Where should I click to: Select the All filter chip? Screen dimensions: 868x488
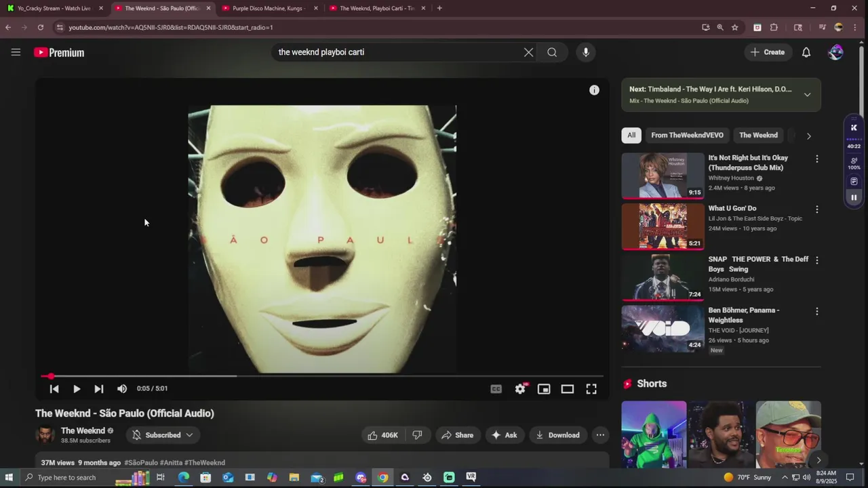pyautogui.click(x=631, y=135)
